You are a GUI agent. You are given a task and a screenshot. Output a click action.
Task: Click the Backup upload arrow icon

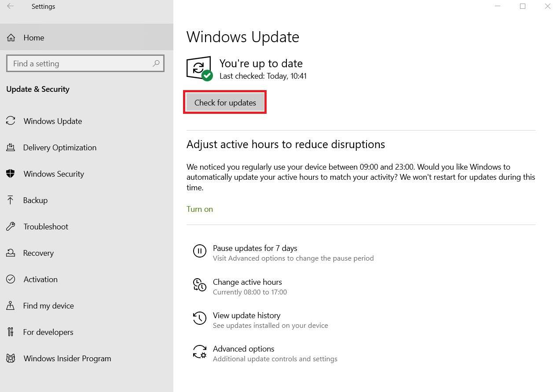point(11,200)
